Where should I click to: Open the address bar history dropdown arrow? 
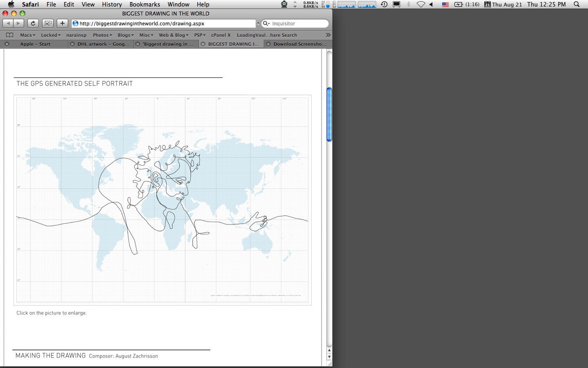258,23
